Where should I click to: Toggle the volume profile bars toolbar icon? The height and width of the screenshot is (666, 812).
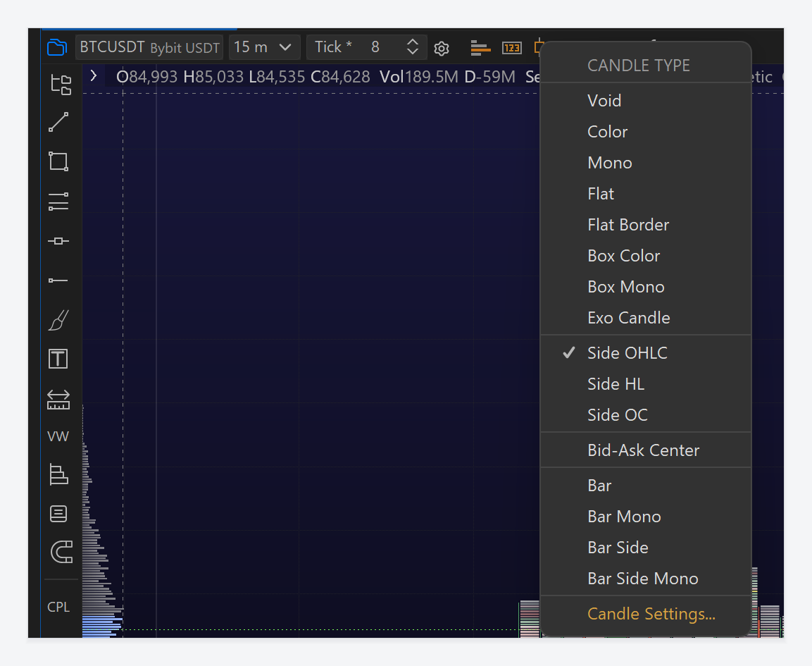[480, 48]
